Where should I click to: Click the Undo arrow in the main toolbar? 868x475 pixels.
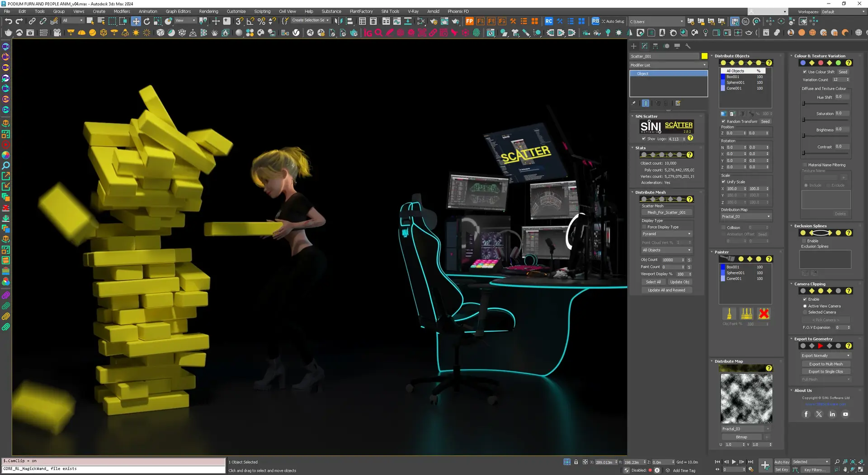8,21
